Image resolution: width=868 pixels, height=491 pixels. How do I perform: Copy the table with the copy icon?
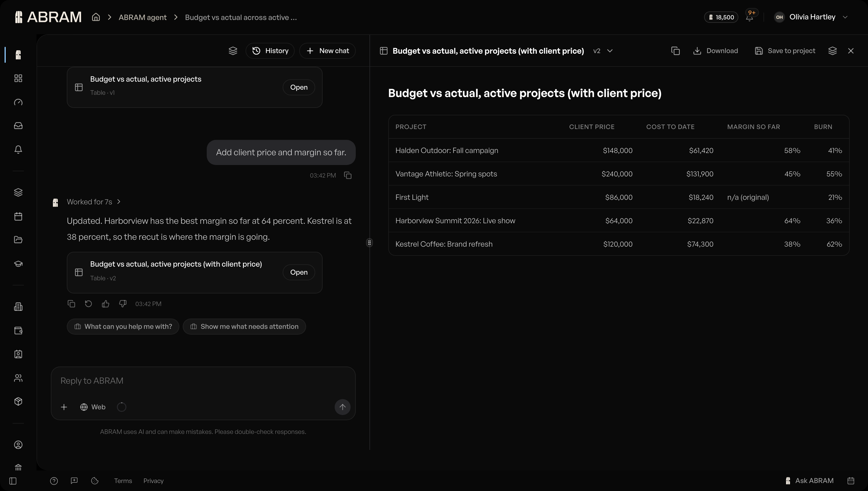[676, 51]
